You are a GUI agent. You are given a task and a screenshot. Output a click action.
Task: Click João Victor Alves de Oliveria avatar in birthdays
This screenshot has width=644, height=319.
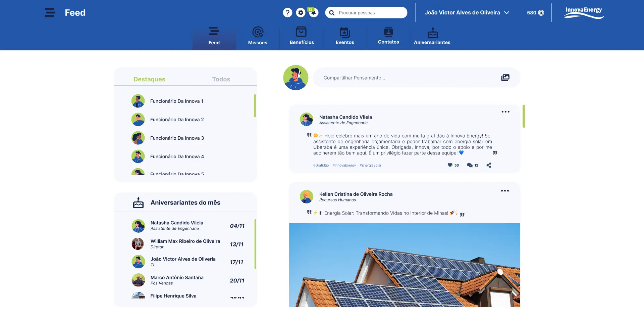138,262
